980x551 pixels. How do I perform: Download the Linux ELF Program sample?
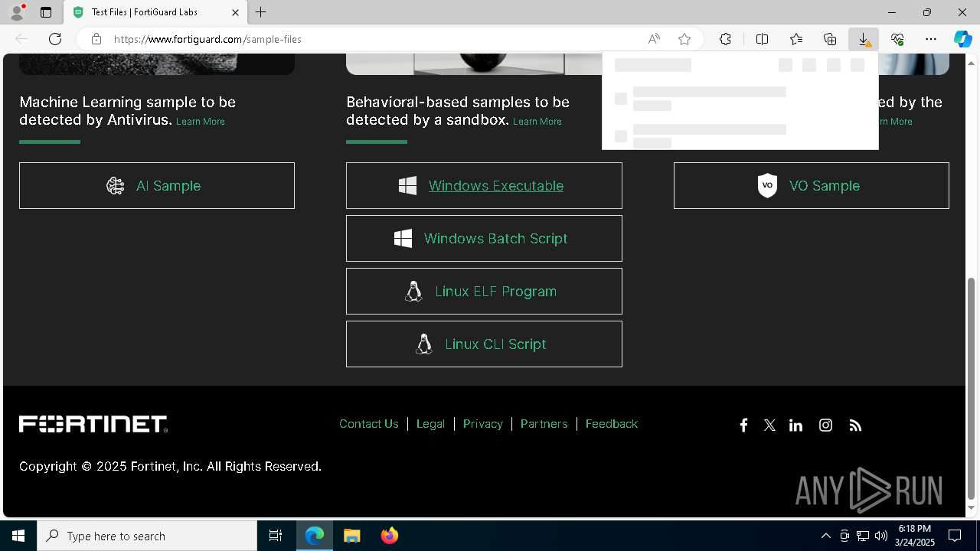click(484, 291)
